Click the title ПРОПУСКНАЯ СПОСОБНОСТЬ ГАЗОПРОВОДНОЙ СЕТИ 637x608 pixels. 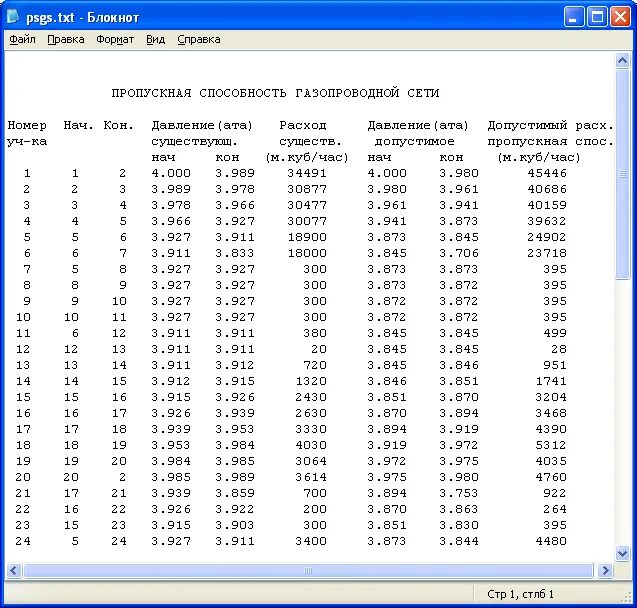(275, 93)
